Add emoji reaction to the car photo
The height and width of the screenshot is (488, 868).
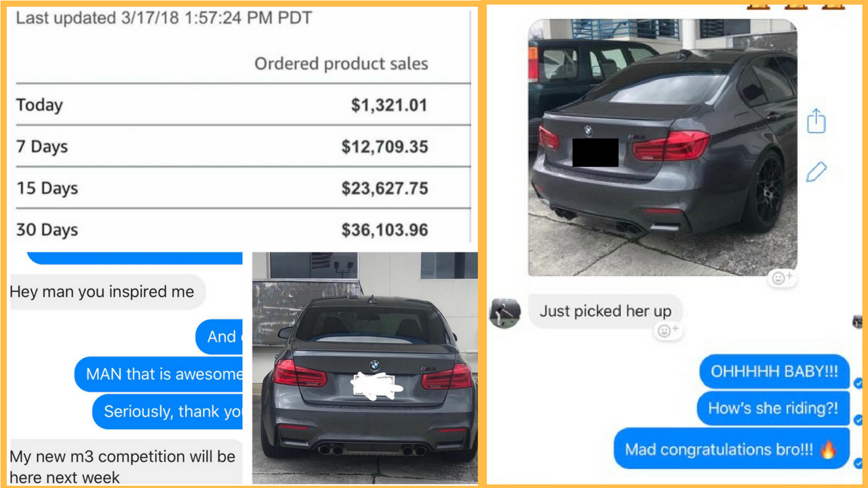tap(783, 278)
